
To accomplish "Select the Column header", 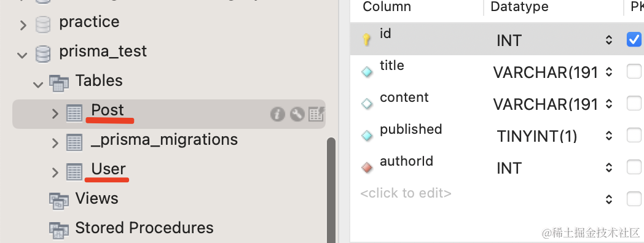I will [x=387, y=7].
